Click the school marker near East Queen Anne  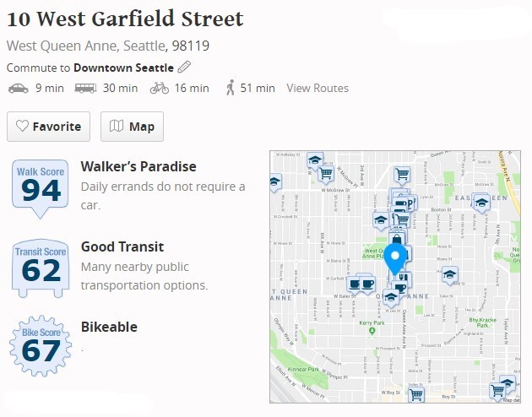click(x=481, y=203)
